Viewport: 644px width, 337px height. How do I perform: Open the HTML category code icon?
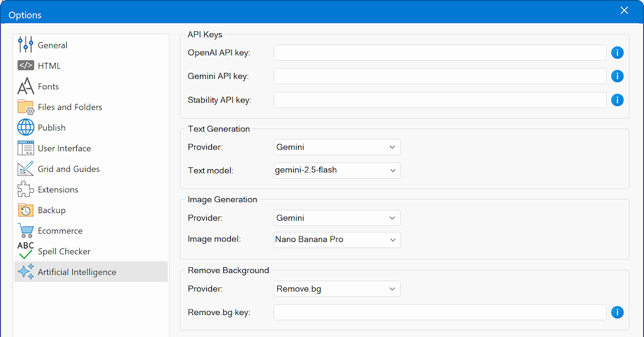pos(26,66)
